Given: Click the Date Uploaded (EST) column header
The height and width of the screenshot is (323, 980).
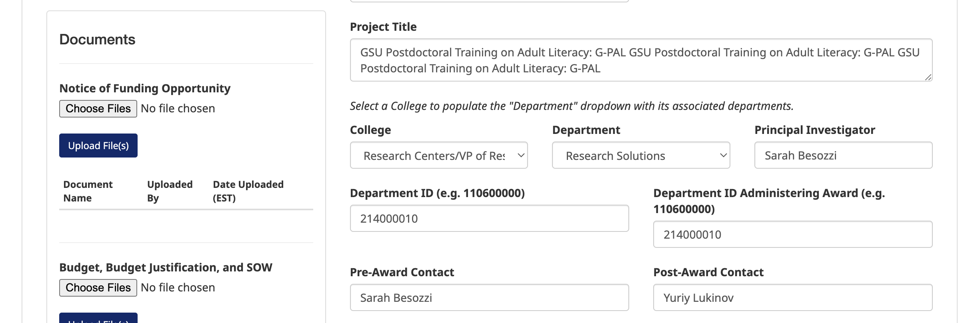Looking at the screenshot, I should click(x=248, y=191).
